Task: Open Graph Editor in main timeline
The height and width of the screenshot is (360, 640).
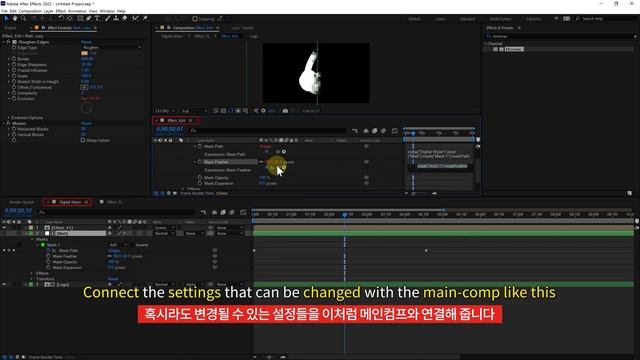Action: click(x=243, y=212)
